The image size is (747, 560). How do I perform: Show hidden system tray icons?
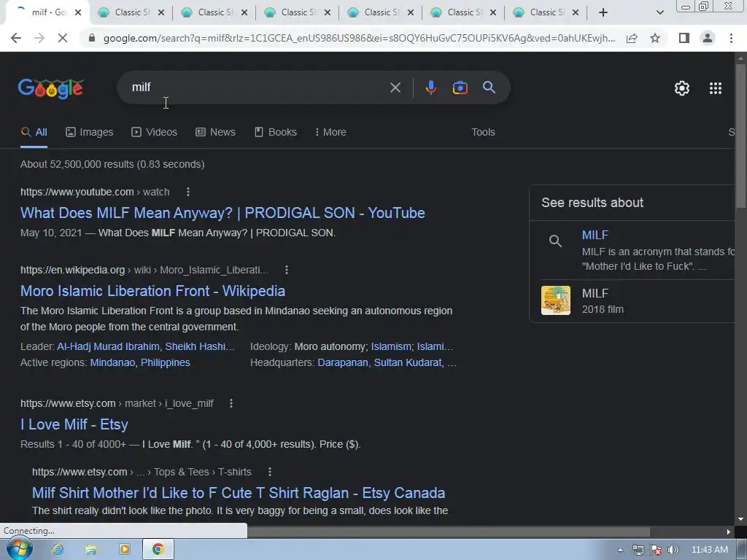620,550
